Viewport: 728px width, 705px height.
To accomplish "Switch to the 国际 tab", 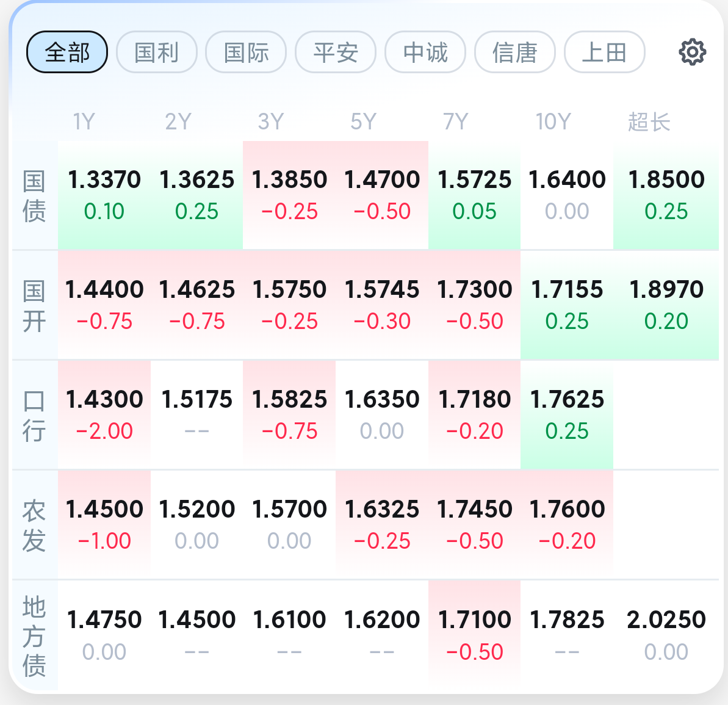I will coord(246,52).
